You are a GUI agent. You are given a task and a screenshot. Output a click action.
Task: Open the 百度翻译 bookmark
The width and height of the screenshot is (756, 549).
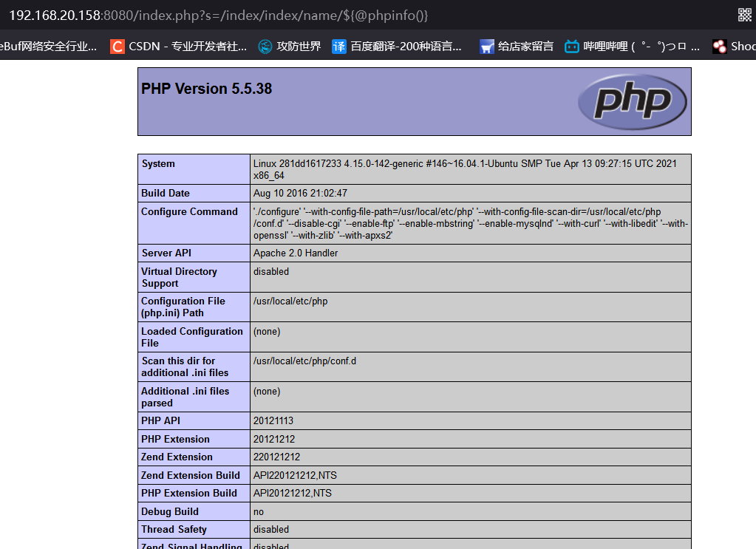(x=398, y=47)
